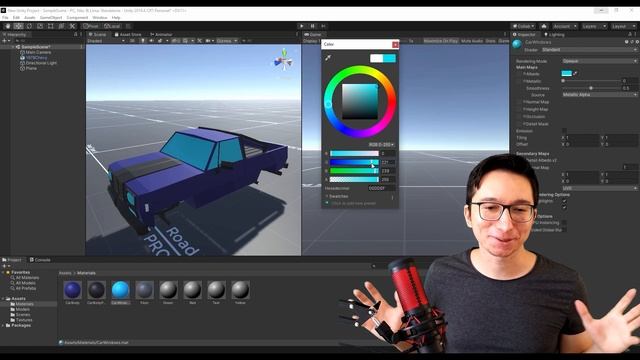Click the Step frame button
Screen dimensions: 640x360
click(323, 26)
